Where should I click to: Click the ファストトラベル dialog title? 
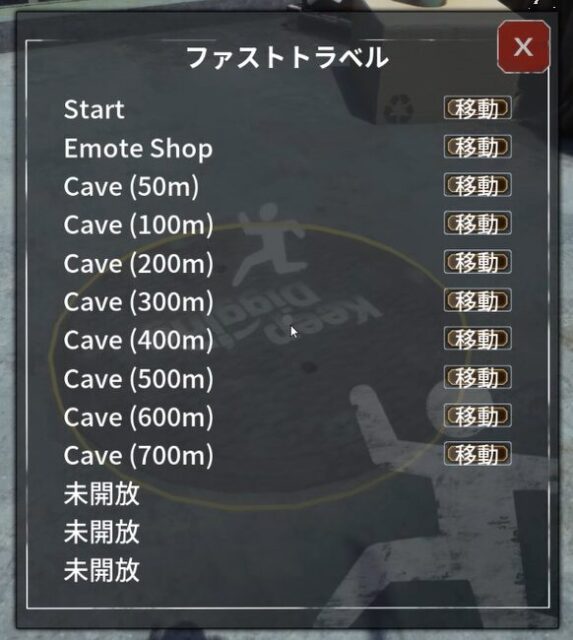[287, 57]
